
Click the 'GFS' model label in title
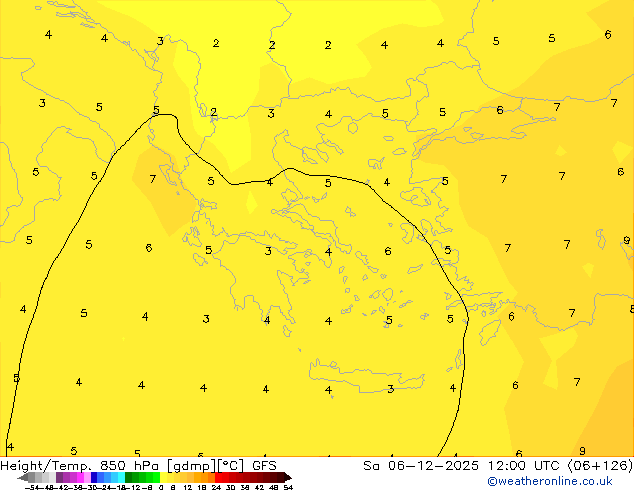click(x=264, y=466)
